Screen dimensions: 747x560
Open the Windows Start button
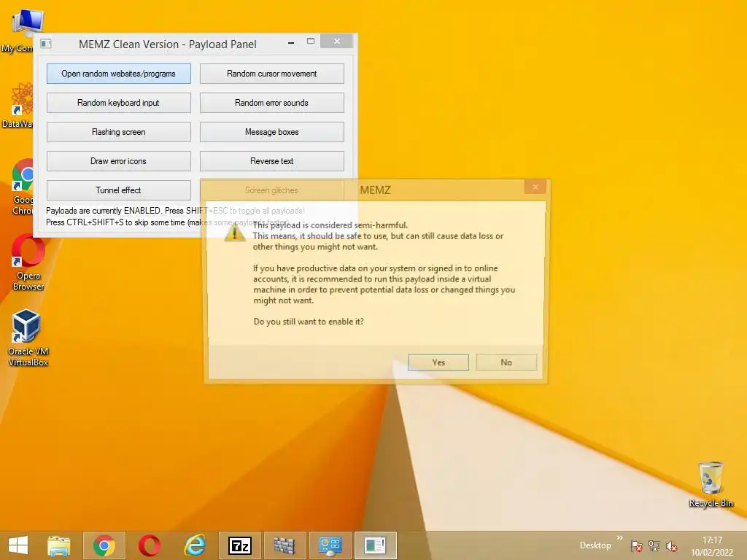tap(18, 545)
